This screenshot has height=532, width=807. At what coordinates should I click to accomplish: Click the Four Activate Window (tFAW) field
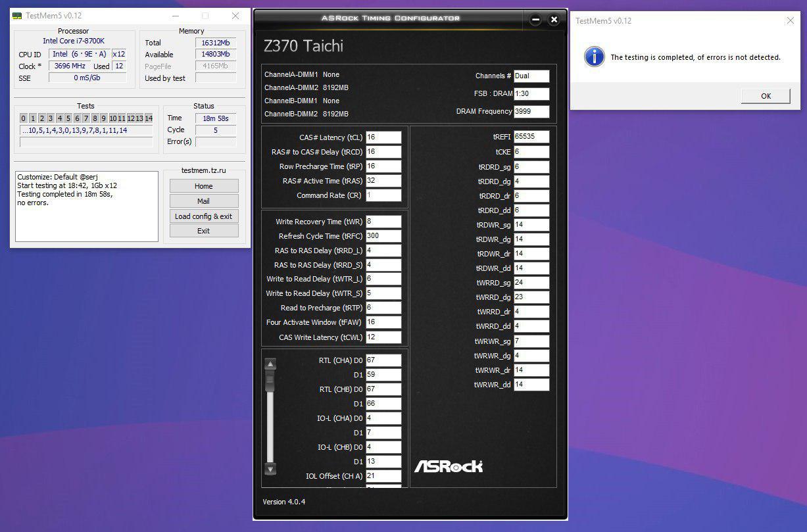[383, 322]
